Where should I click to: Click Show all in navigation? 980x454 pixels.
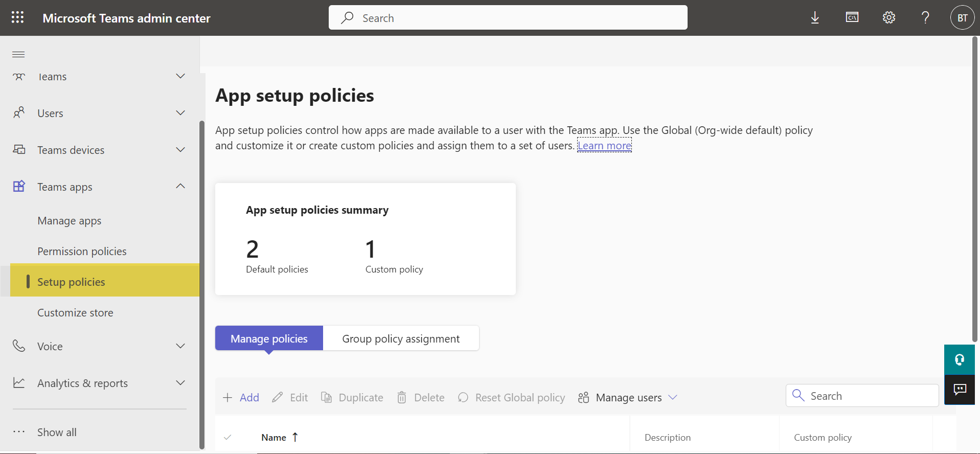coord(57,433)
